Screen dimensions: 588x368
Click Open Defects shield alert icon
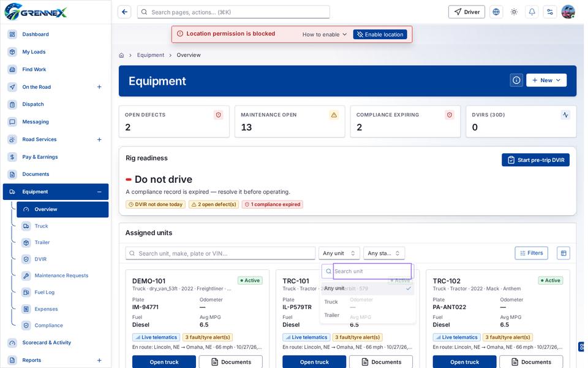tap(218, 115)
